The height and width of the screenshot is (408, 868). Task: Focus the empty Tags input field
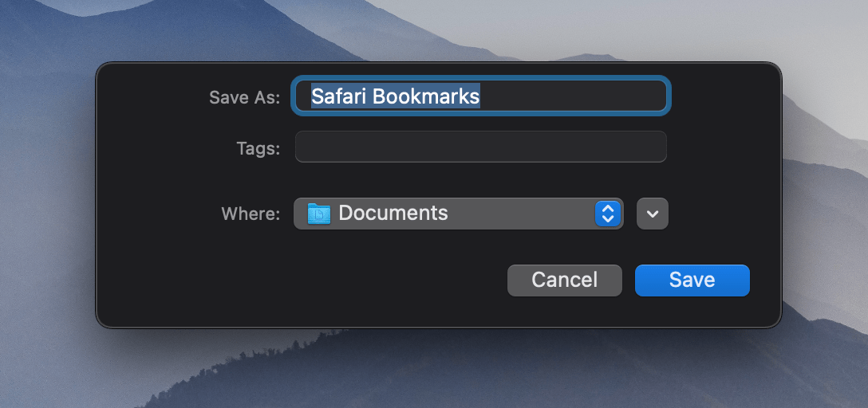480,147
